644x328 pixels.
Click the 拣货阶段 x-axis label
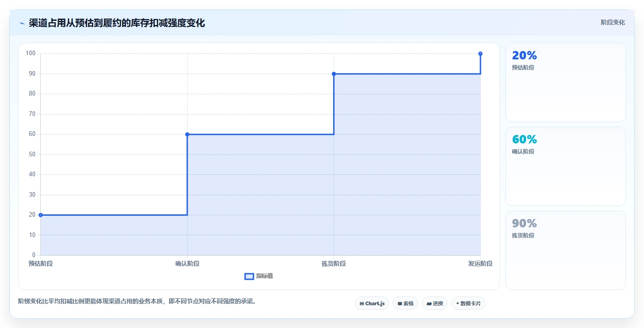334,264
